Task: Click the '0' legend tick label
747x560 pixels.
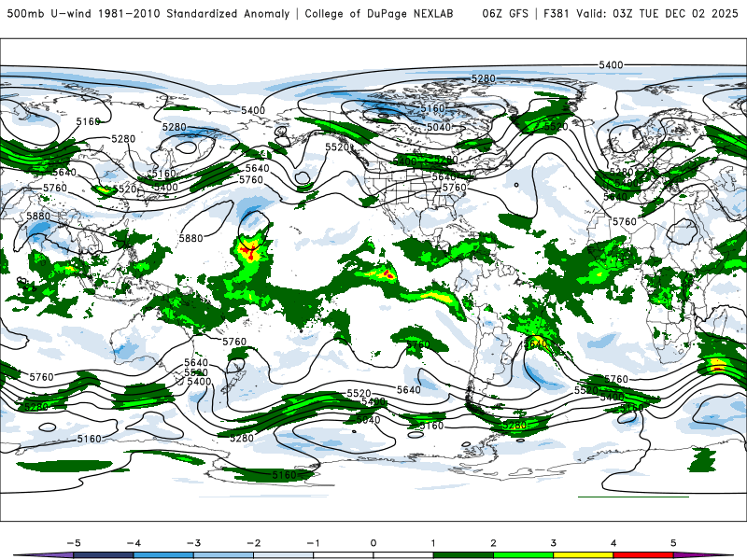Action: coord(373,543)
